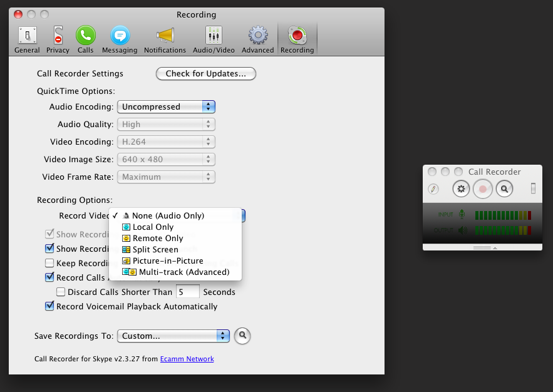
Task: Reveal saved recordings with magnifier beside Custom
Action: 242,336
